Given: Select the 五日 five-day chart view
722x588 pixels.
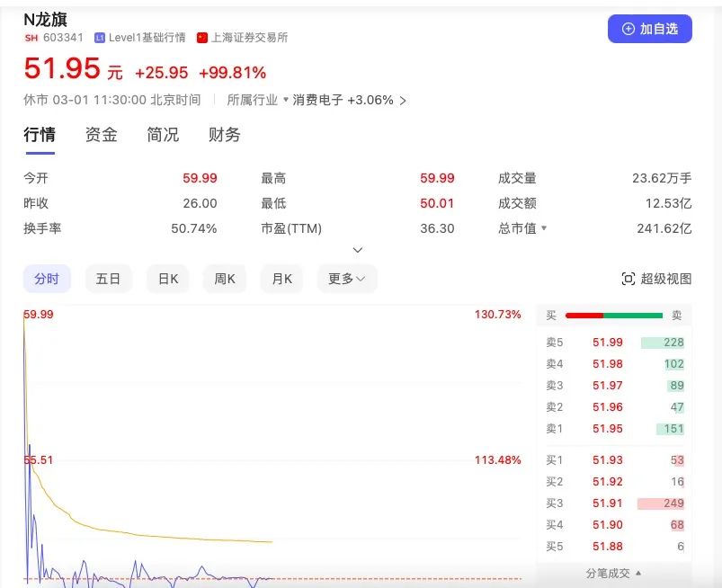Looking at the screenshot, I should (x=108, y=279).
